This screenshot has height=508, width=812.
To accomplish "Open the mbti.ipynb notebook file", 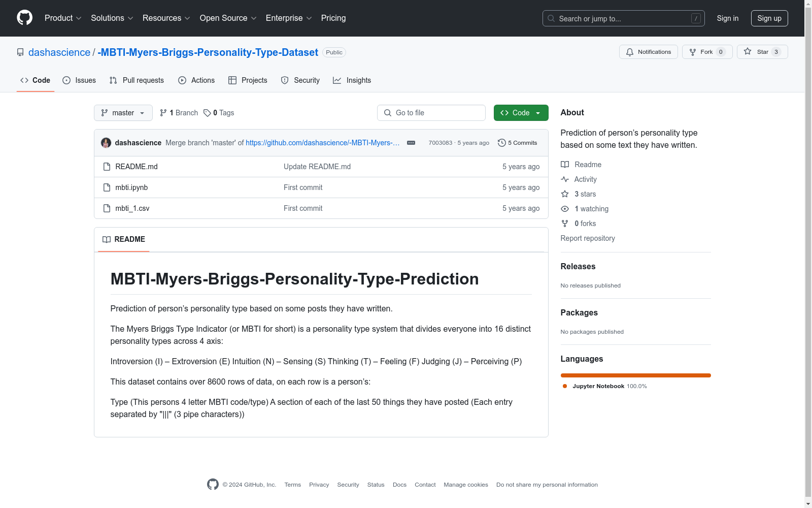I will pos(131,187).
